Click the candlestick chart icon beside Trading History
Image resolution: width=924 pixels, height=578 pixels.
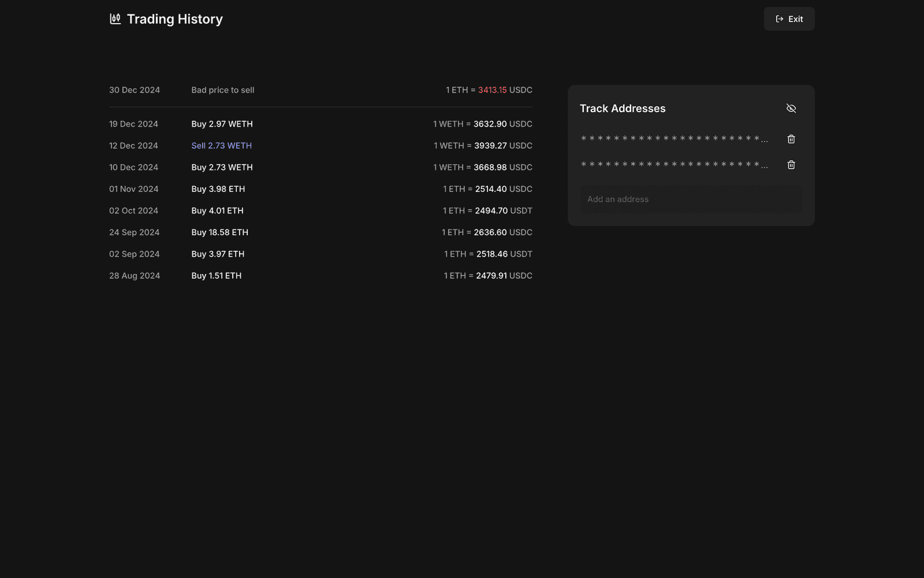pyautogui.click(x=115, y=18)
